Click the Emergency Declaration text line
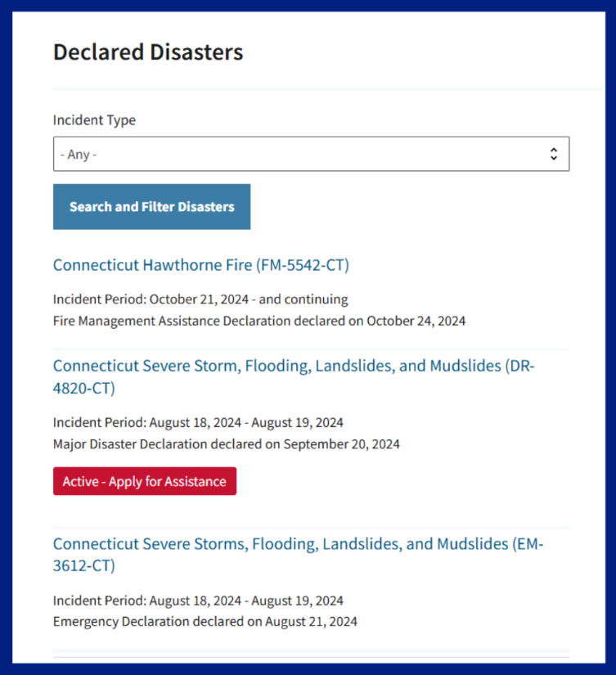The width and height of the screenshot is (616, 675). pyautogui.click(x=205, y=622)
